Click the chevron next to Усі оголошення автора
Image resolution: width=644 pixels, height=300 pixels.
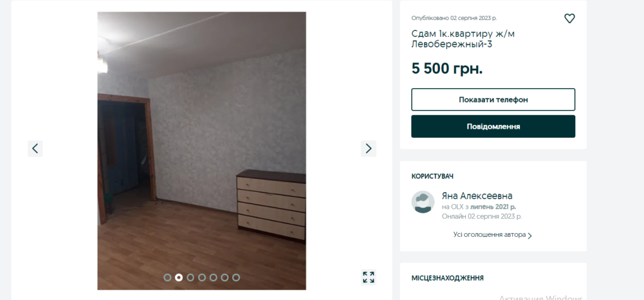(x=530, y=236)
